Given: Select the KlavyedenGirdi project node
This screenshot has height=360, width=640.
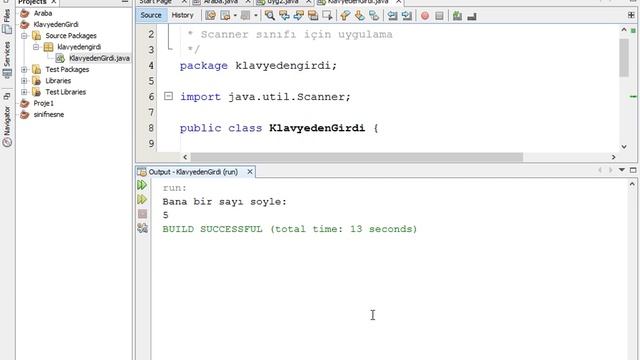Looking at the screenshot, I should pyautogui.click(x=56, y=24).
